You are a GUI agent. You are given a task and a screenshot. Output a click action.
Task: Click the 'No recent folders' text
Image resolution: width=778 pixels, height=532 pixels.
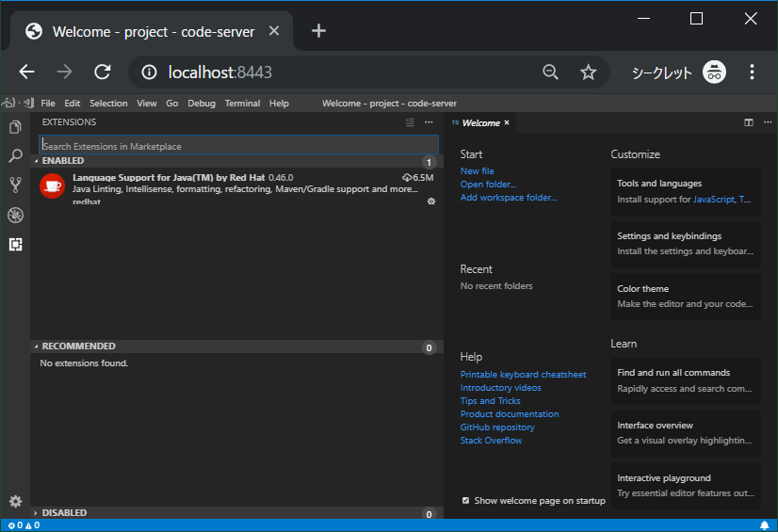tap(496, 286)
